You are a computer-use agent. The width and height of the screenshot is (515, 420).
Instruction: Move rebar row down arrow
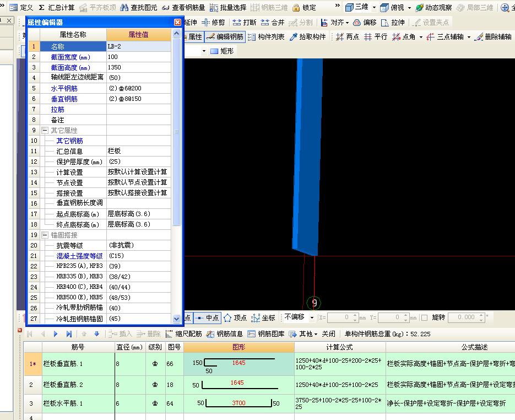[96, 334]
